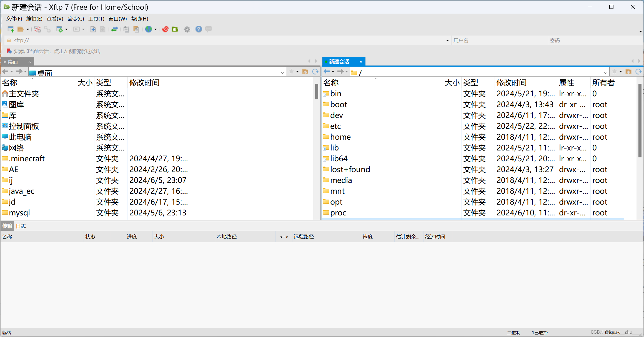The height and width of the screenshot is (337, 644).
Task: Open the remote back navigation history dropdown
Action: tap(332, 72)
